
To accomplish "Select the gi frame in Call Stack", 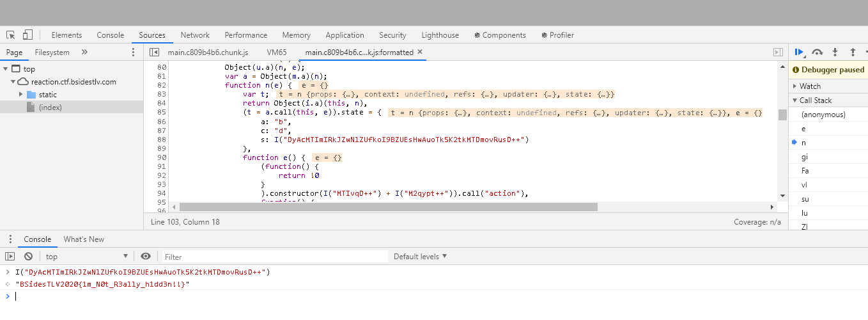I will [x=805, y=157].
